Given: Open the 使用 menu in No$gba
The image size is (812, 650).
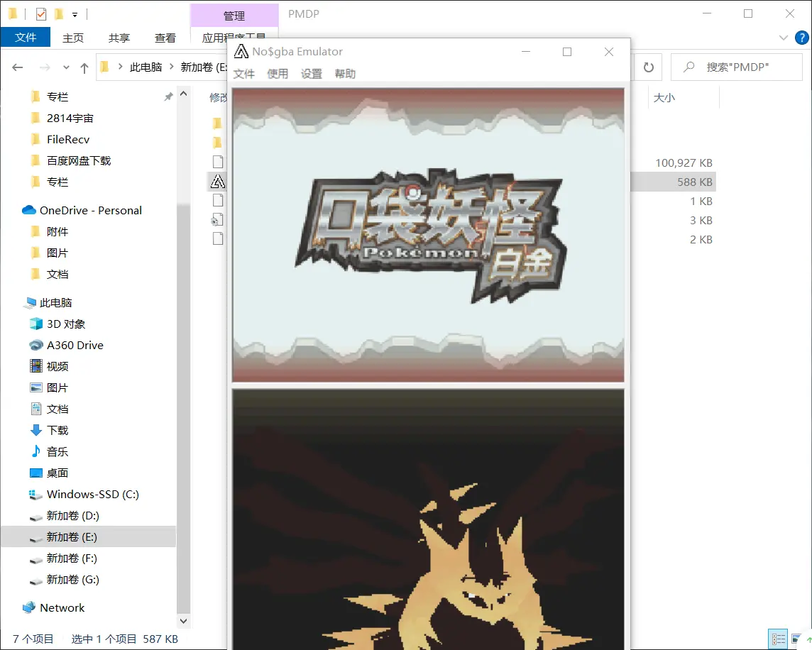Looking at the screenshot, I should [x=277, y=74].
